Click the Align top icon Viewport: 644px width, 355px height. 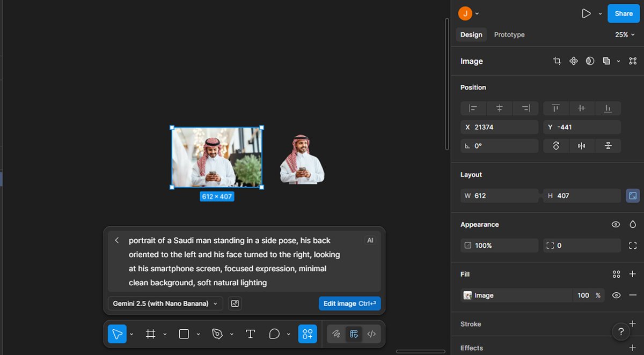click(556, 108)
